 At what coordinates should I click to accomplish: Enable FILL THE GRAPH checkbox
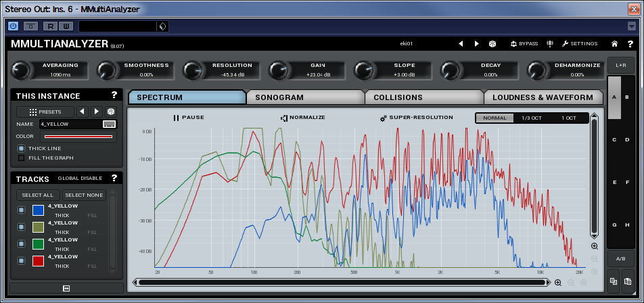coord(22,158)
